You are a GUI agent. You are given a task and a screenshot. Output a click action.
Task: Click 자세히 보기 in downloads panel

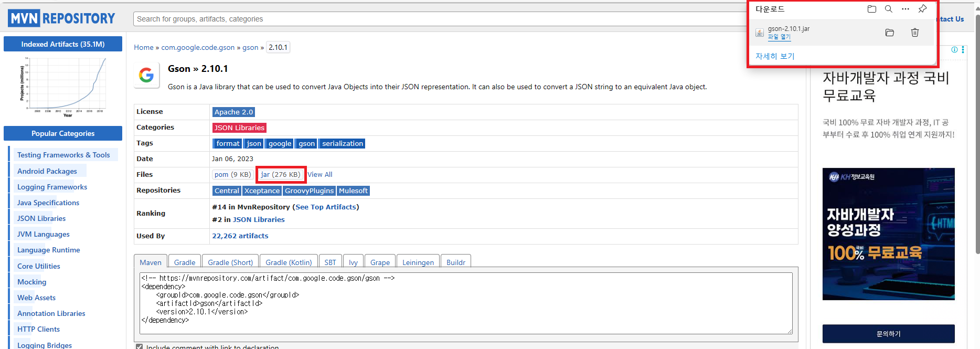pos(775,56)
